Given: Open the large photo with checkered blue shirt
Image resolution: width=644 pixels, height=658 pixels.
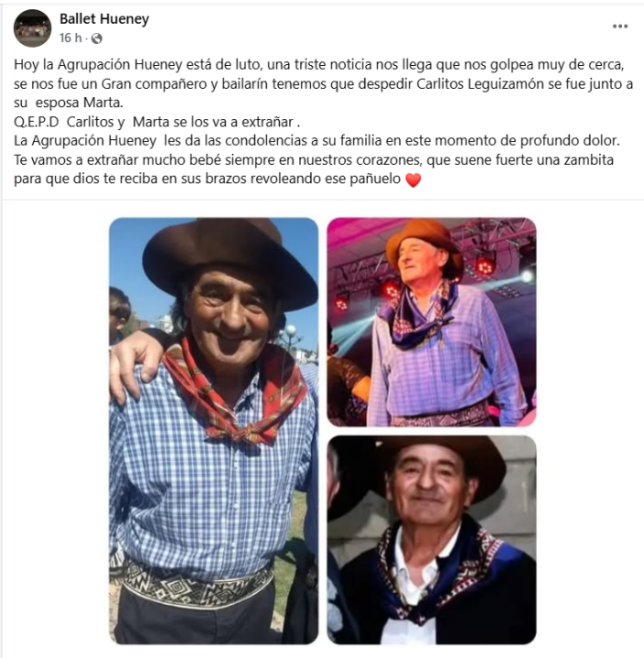Looking at the screenshot, I should tap(213, 430).
